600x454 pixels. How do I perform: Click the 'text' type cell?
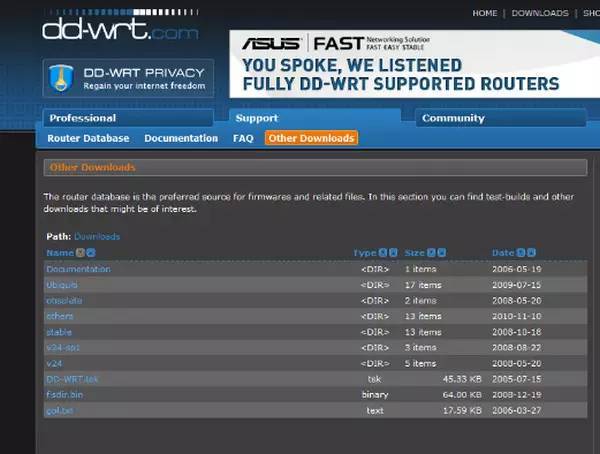[x=375, y=410]
